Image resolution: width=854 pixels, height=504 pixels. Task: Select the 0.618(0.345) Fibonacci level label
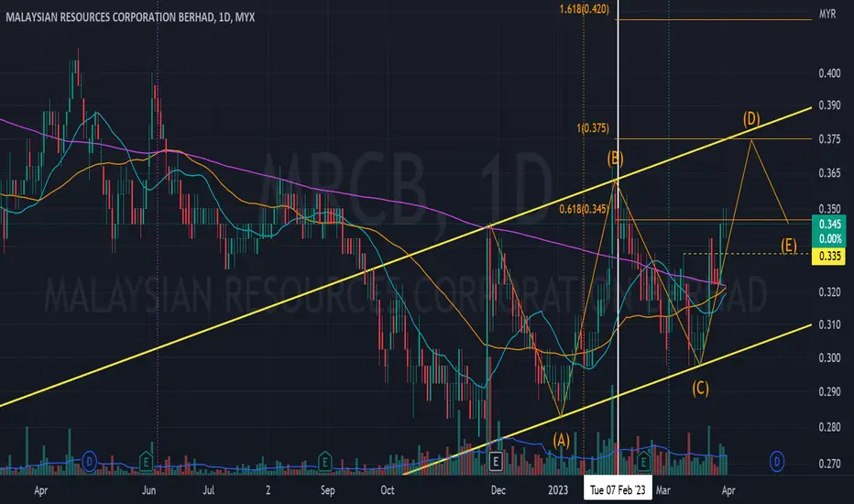point(584,209)
